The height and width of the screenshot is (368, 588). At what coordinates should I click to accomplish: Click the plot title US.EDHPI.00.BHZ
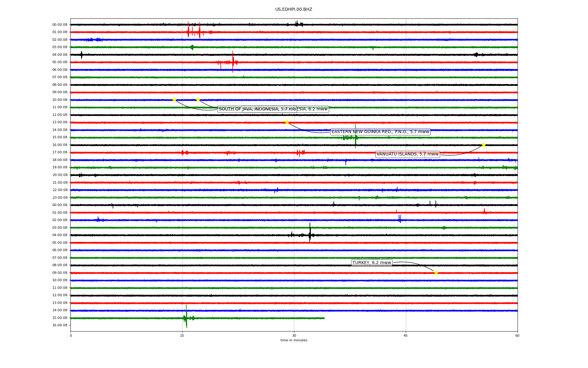[294, 10]
